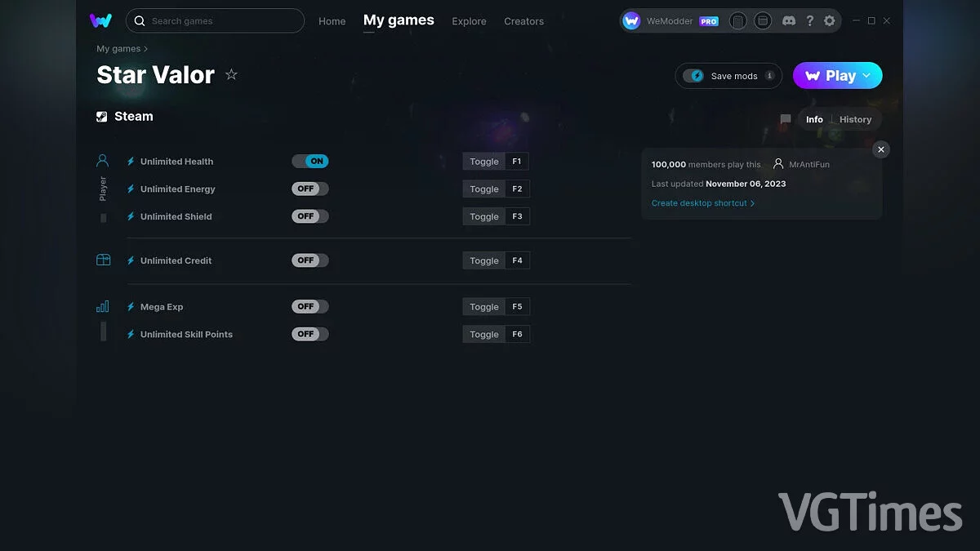This screenshot has width=980, height=551.
Task: Click lightning icon beside Unlimited Health
Action: tap(131, 162)
